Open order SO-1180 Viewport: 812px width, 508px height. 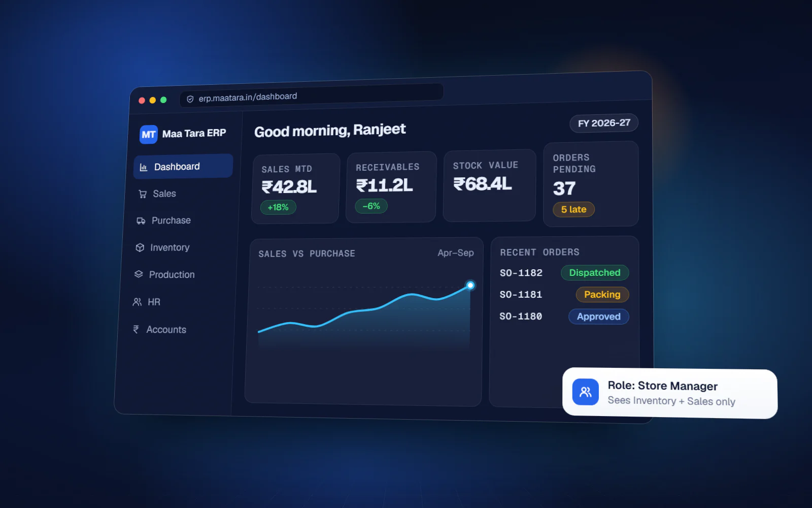[521, 316]
